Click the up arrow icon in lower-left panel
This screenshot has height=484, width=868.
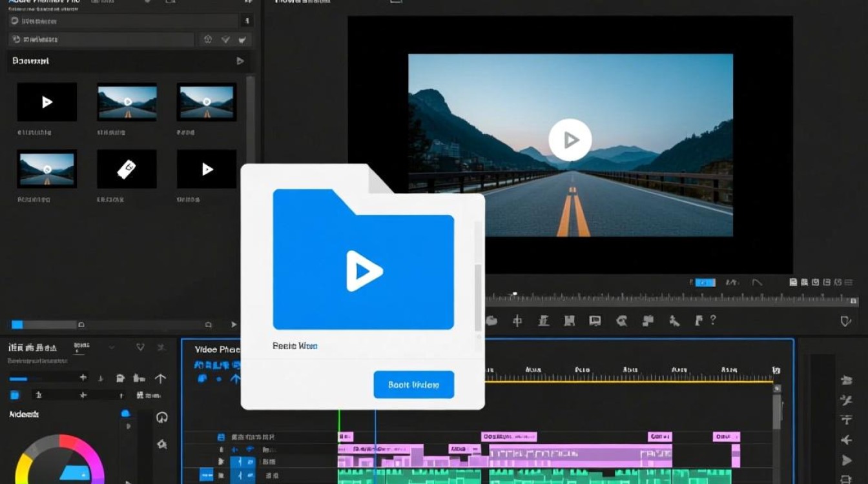click(x=160, y=378)
